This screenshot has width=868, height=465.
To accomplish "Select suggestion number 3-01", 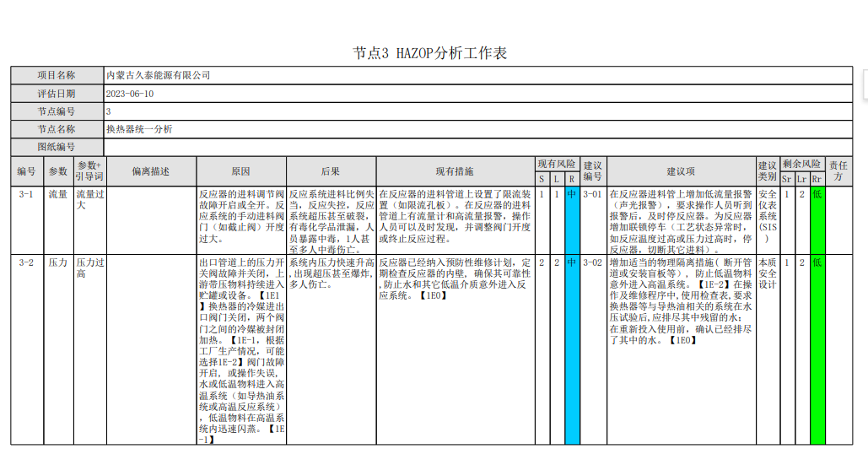I will (594, 220).
